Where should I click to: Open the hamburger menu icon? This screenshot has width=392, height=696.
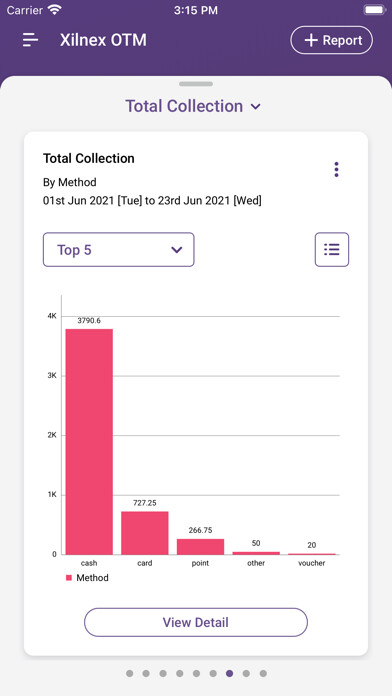pos(31,40)
